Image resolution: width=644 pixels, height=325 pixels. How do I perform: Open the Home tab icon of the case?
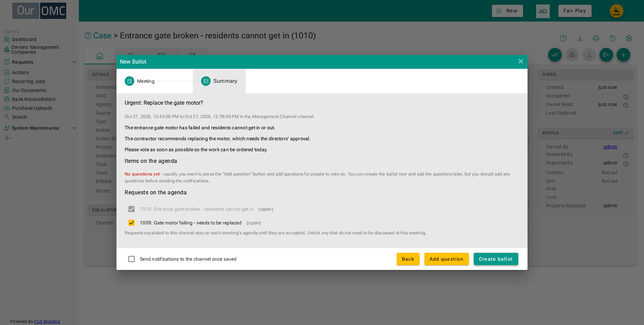pyautogui.click(x=100, y=56)
